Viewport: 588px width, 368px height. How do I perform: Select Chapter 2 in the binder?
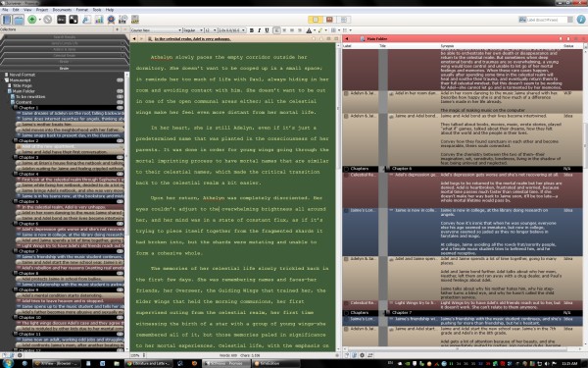coord(68,140)
